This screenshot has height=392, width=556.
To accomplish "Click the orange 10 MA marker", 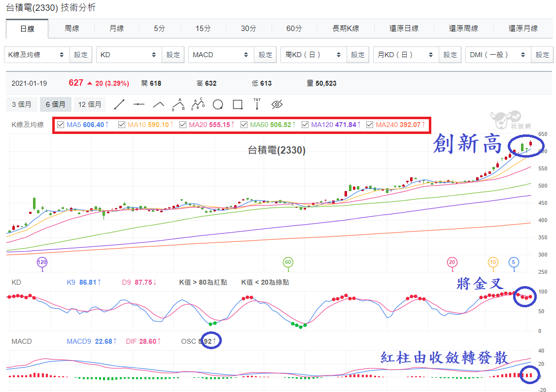I will pos(493,262).
